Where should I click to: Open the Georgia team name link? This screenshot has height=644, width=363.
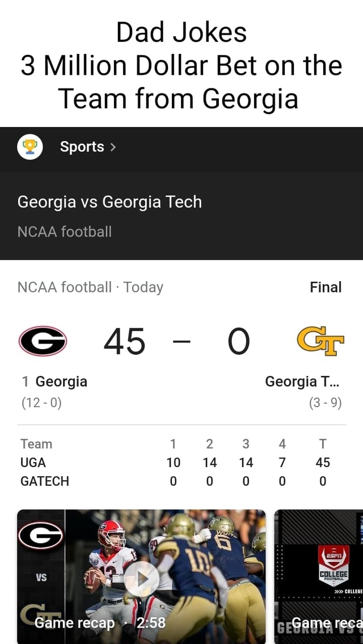[x=61, y=382]
